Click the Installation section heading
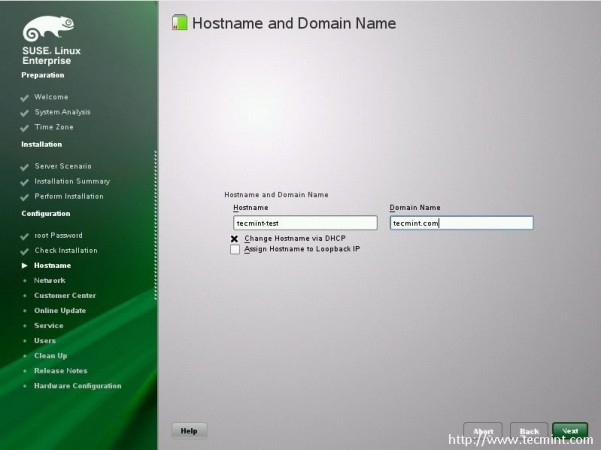Image resolution: width=601 pixels, height=450 pixels. 41,144
